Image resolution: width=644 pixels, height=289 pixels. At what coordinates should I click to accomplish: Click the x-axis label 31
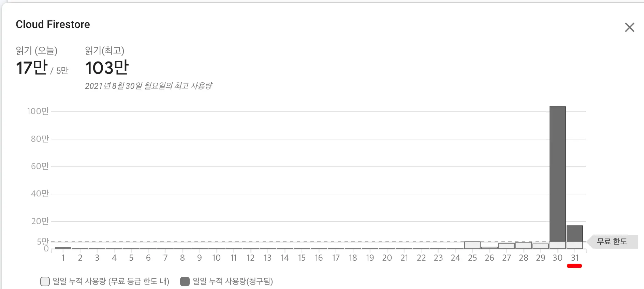coord(575,258)
